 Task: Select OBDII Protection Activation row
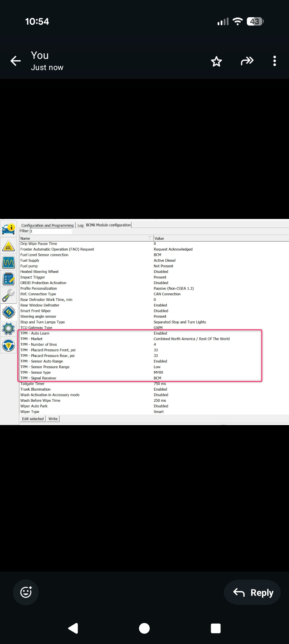click(x=154, y=283)
